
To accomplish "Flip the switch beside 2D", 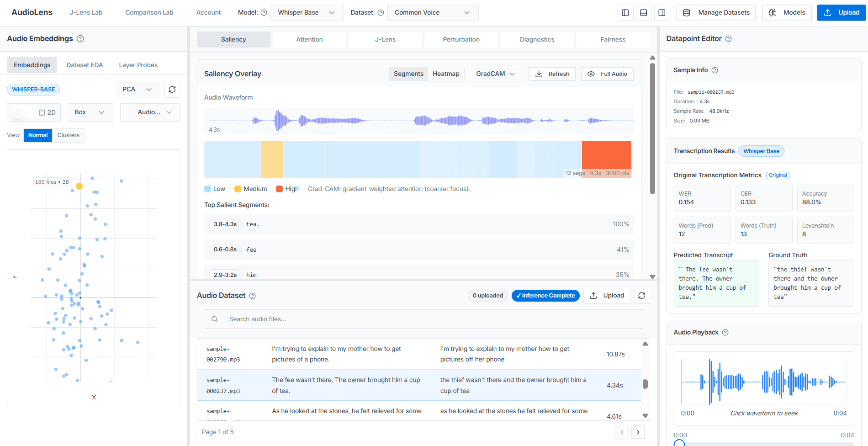I will pos(23,112).
